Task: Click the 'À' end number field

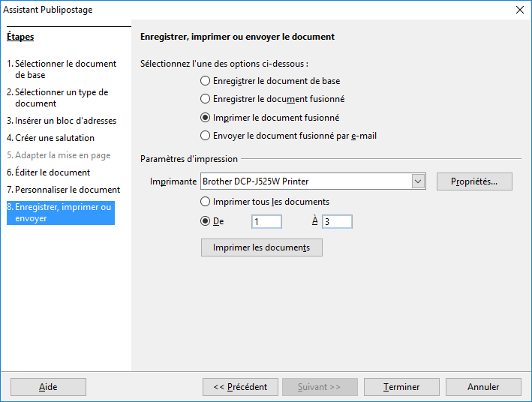Action: coord(337,221)
